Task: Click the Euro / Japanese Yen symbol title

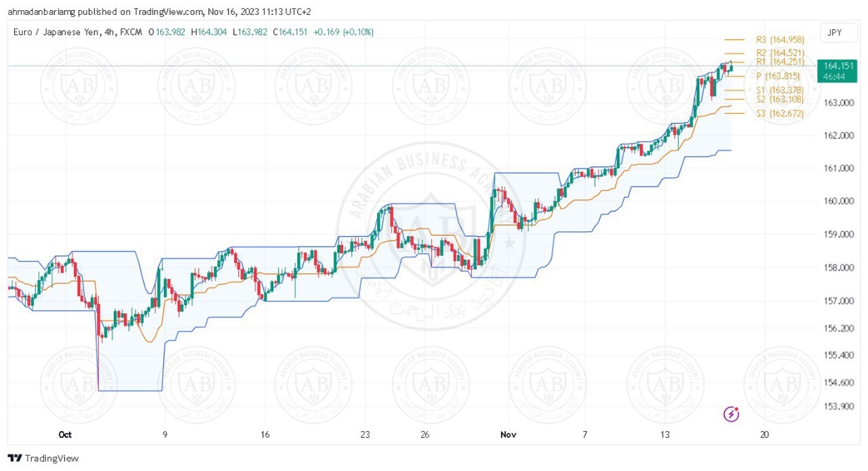Action: tap(55, 32)
